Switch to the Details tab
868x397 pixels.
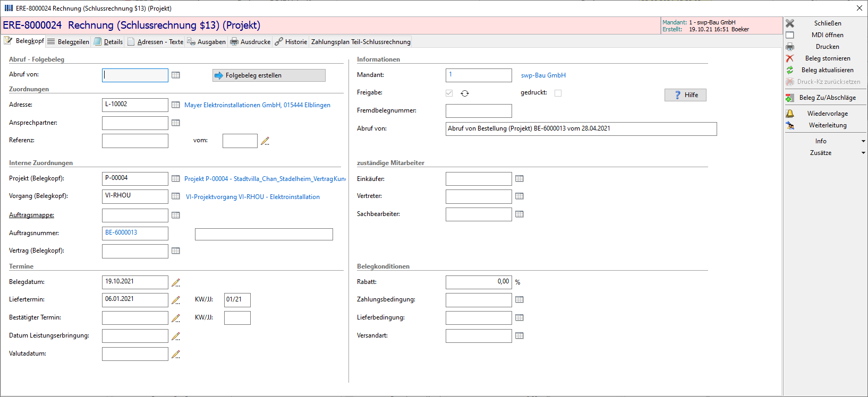108,42
